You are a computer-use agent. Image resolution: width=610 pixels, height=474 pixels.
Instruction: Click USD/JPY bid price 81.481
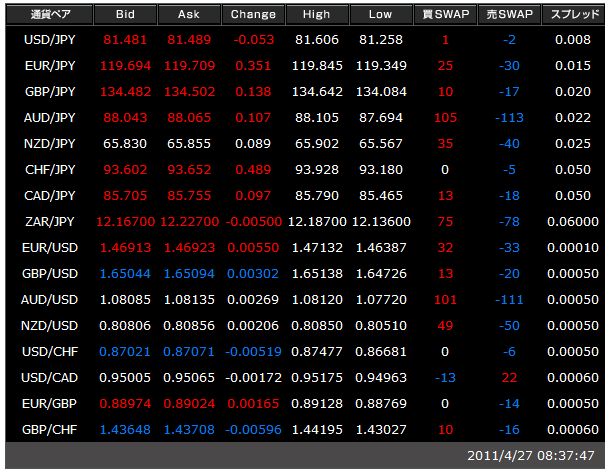point(125,40)
